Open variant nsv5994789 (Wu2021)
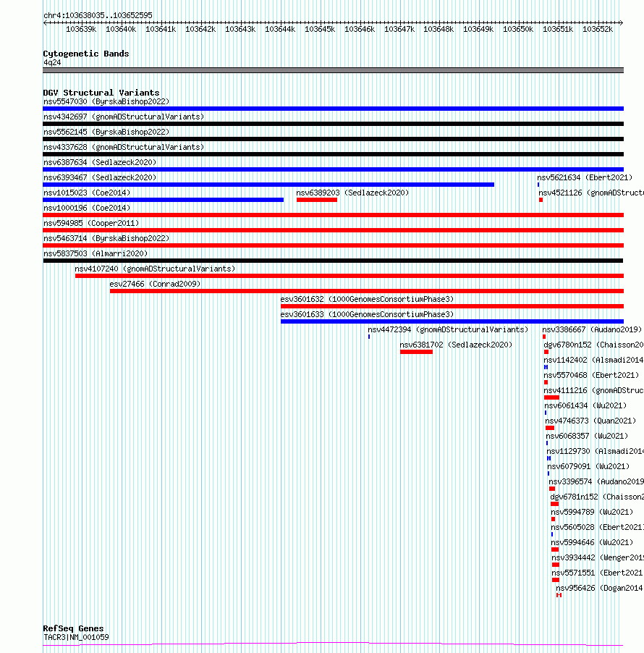The width and height of the screenshot is (644, 653). tap(592, 512)
